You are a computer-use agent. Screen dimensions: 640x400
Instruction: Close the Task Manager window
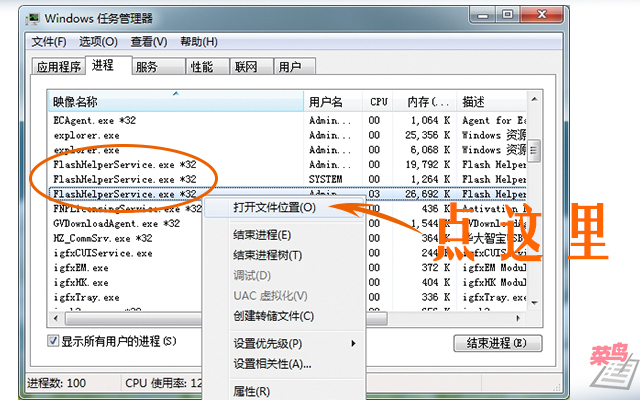[x=542, y=16]
